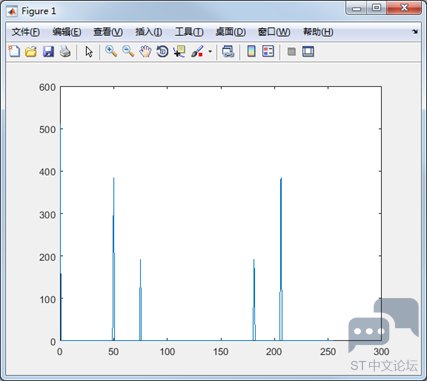This screenshot has width=427, height=381.
Task: Click the MATLAB logo in the title bar
Action: pyautogui.click(x=12, y=11)
